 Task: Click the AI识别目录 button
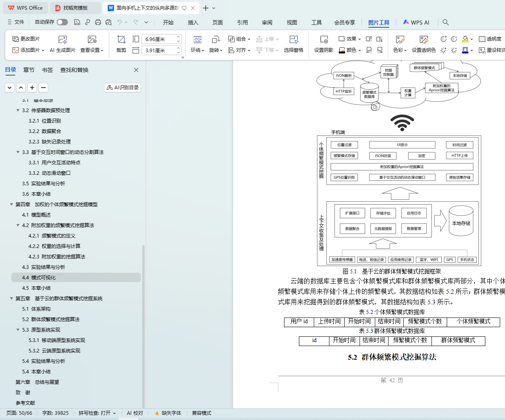tap(123, 88)
